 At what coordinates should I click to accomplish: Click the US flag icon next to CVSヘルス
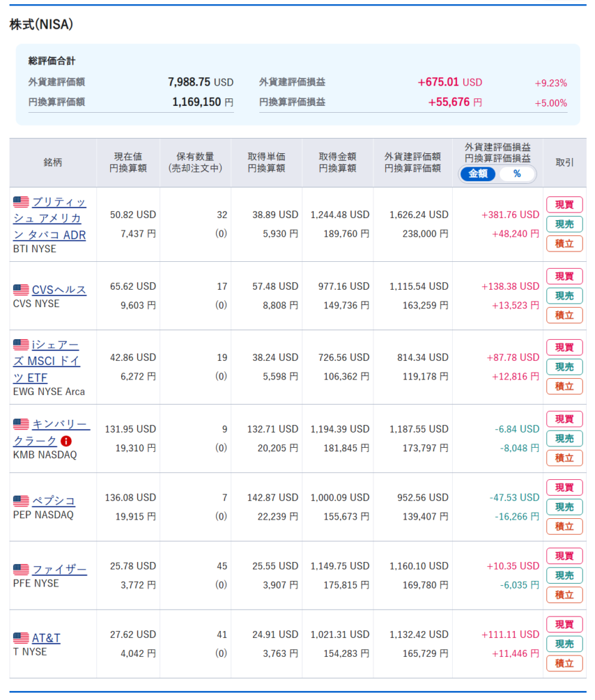coord(21,290)
